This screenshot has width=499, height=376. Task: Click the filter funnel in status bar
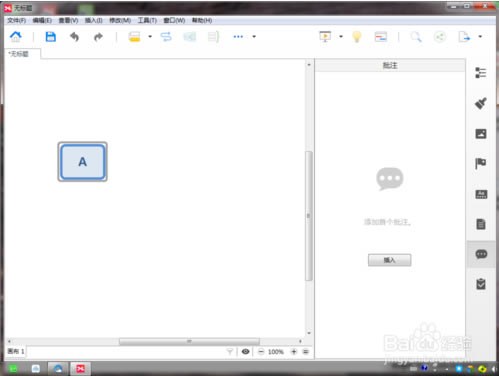point(230,351)
